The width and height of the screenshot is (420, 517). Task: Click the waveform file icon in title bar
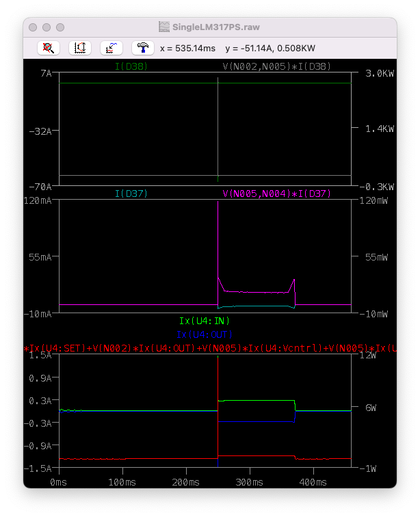coord(164,27)
